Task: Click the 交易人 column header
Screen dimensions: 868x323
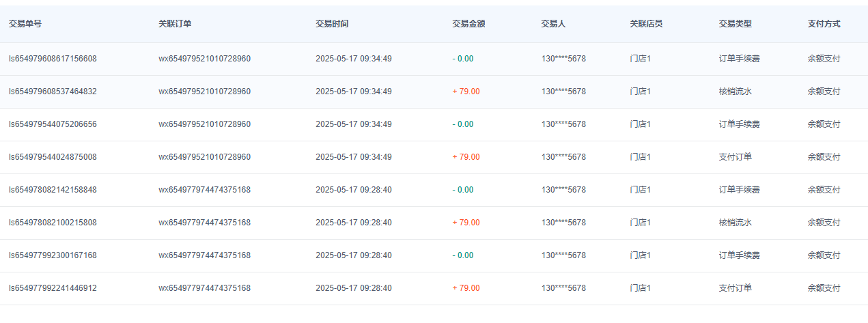Action: pos(553,24)
